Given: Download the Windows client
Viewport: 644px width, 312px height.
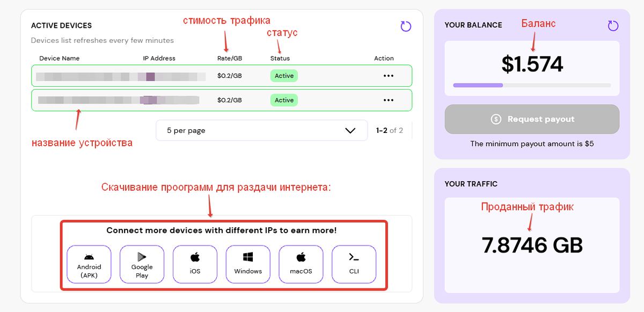Looking at the screenshot, I should (248, 264).
